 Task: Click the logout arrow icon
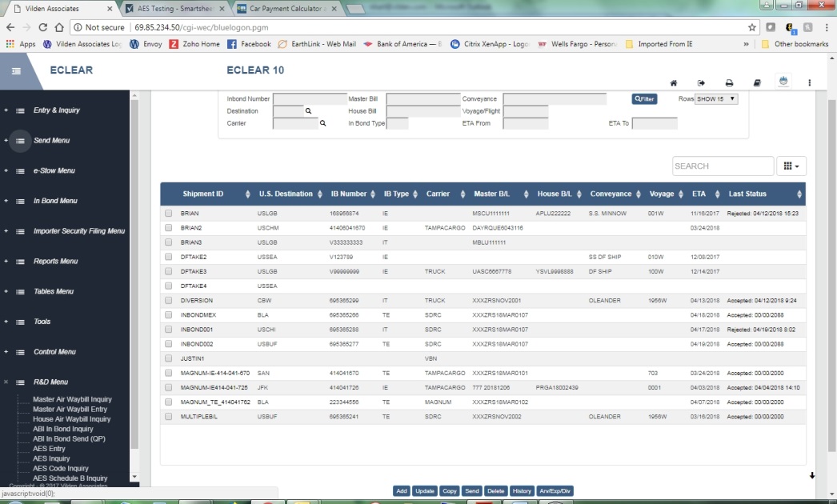click(x=702, y=82)
